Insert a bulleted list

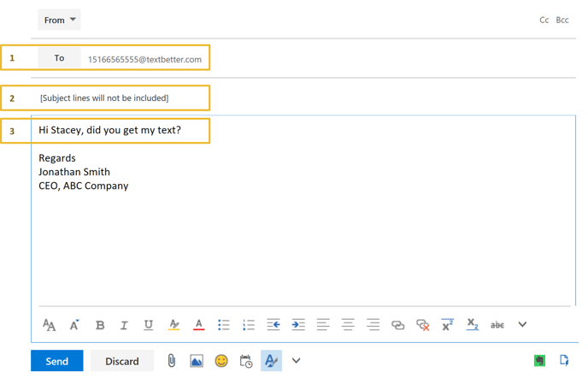(x=224, y=325)
